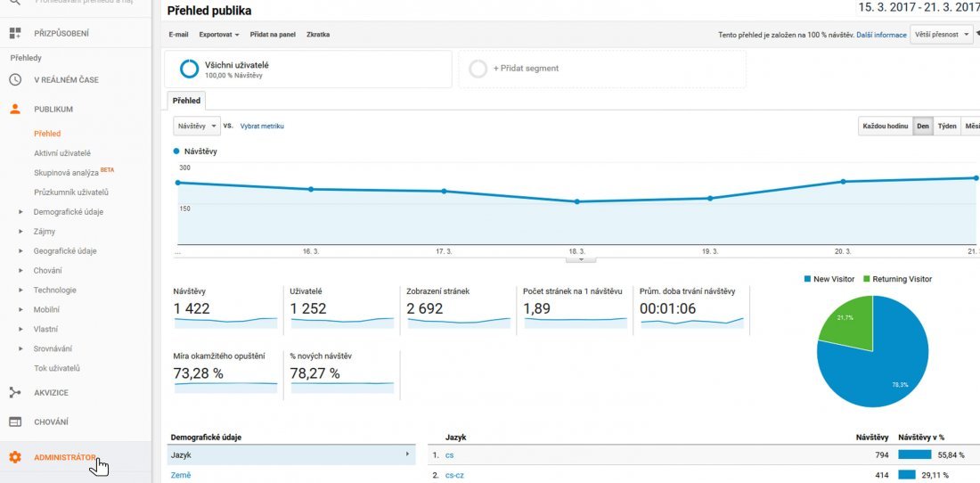Click the Akvizice arrows icon
Viewport: 980px width, 483px height.
coord(15,392)
